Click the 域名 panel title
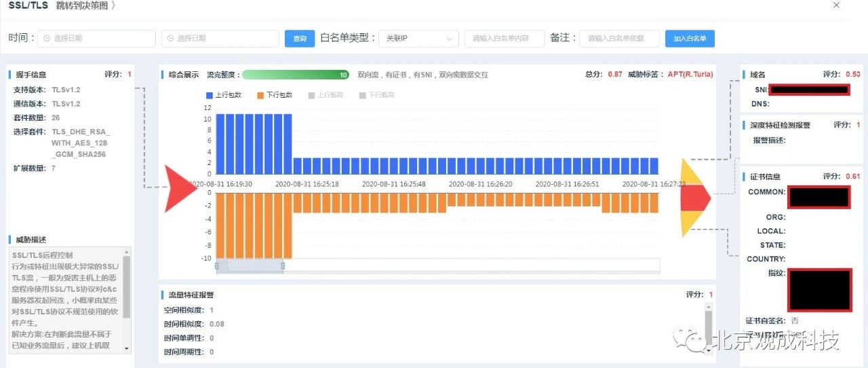This screenshot has width=868, height=368. pos(757,74)
